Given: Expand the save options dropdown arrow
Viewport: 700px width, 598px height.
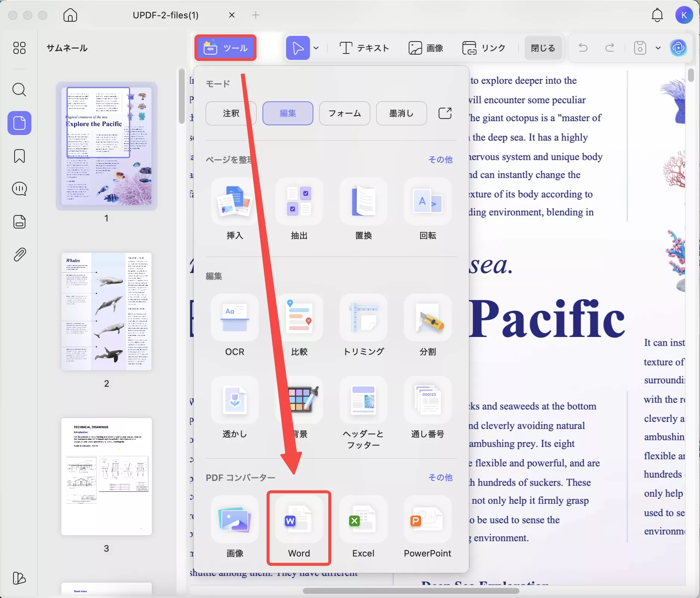Looking at the screenshot, I should coord(658,48).
